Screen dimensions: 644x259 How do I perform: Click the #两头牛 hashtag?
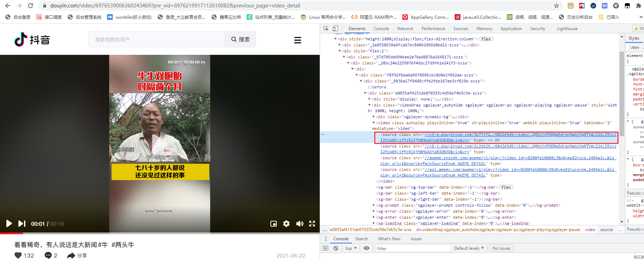pyautogui.click(x=123, y=245)
